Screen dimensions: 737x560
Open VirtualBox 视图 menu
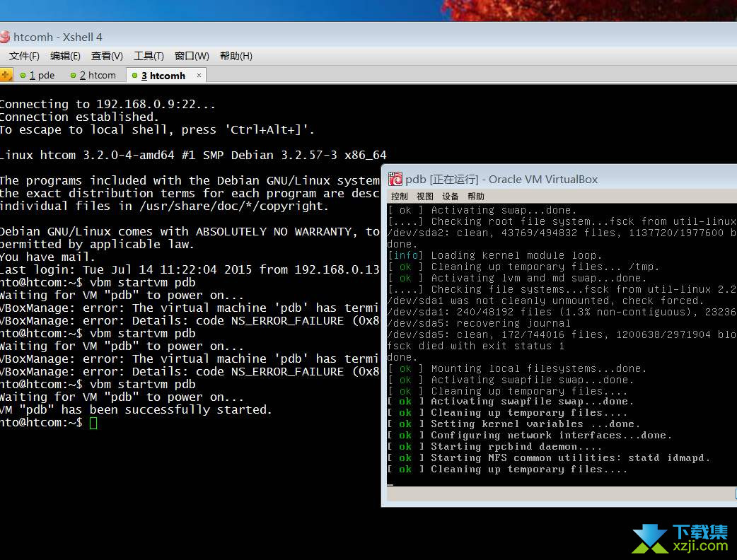(425, 197)
